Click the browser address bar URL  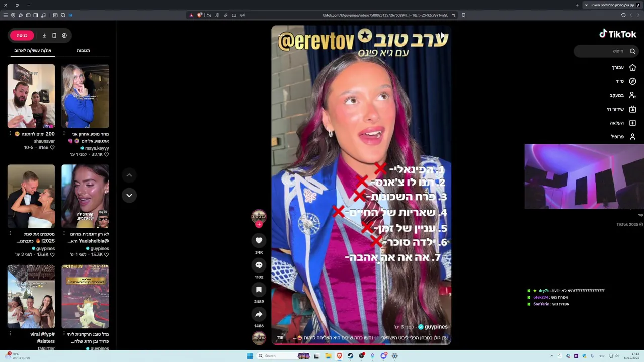coord(385,15)
